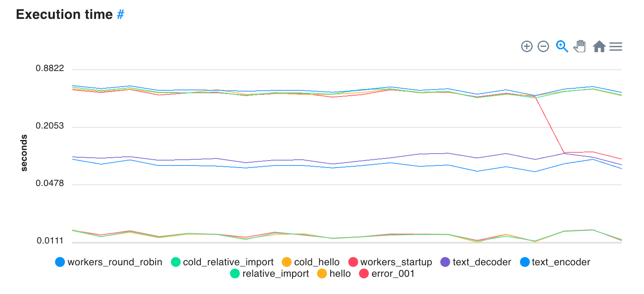
Task: Activate the selection zoom magnifier tool
Action: pos(562,46)
